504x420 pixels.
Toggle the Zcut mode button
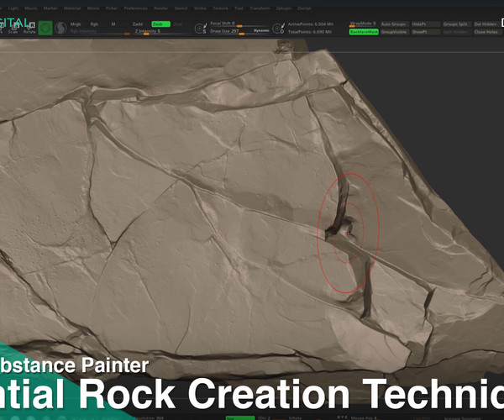pyautogui.click(x=178, y=24)
